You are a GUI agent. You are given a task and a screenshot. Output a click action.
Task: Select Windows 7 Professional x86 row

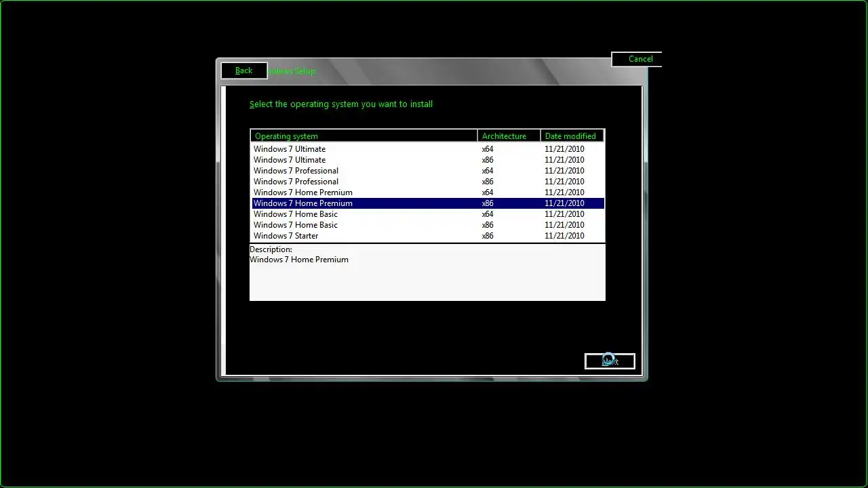tap(427, 182)
